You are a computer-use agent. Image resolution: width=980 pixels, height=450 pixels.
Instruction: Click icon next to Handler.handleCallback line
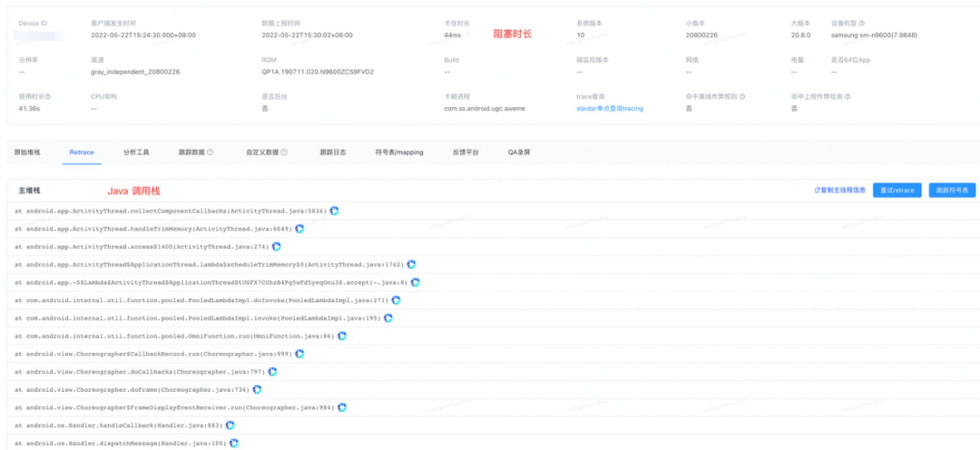[230, 426]
